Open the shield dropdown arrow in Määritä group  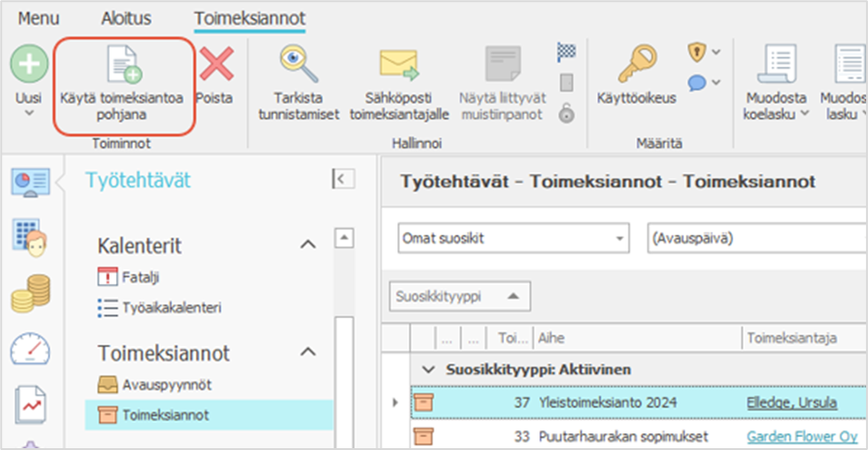click(717, 52)
